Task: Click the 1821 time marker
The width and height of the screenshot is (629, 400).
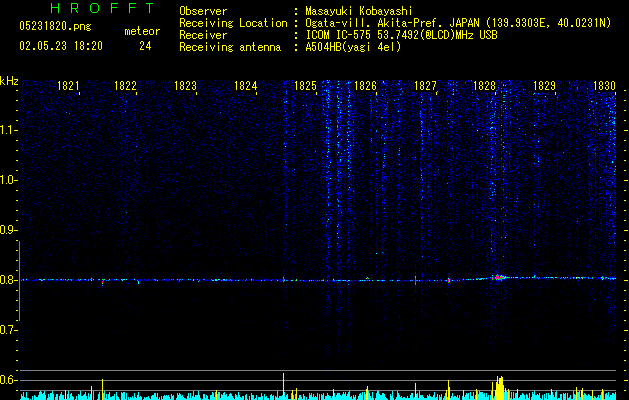Action: pyautogui.click(x=68, y=86)
